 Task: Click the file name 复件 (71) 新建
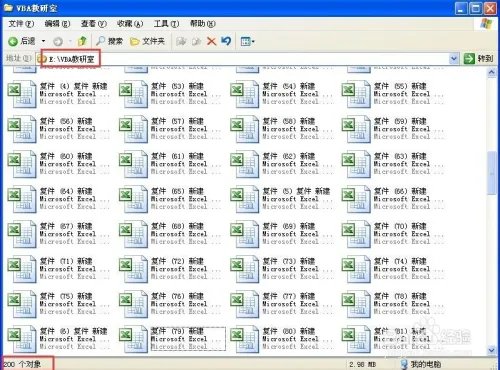[x=66, y=261]
